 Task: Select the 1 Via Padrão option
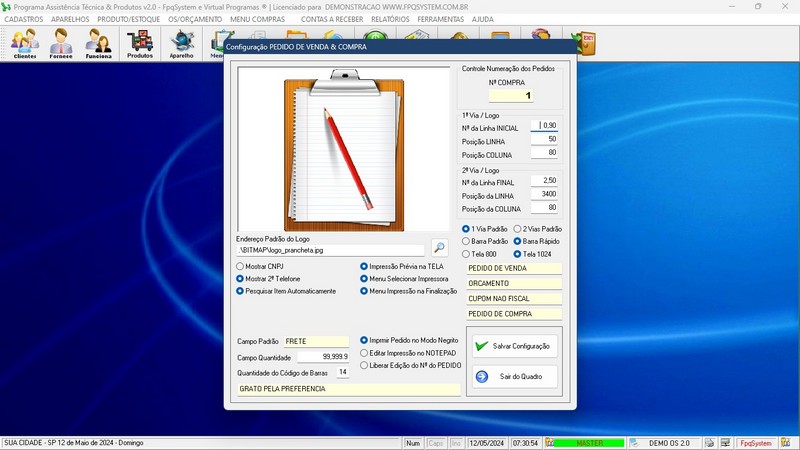point(485,229)
